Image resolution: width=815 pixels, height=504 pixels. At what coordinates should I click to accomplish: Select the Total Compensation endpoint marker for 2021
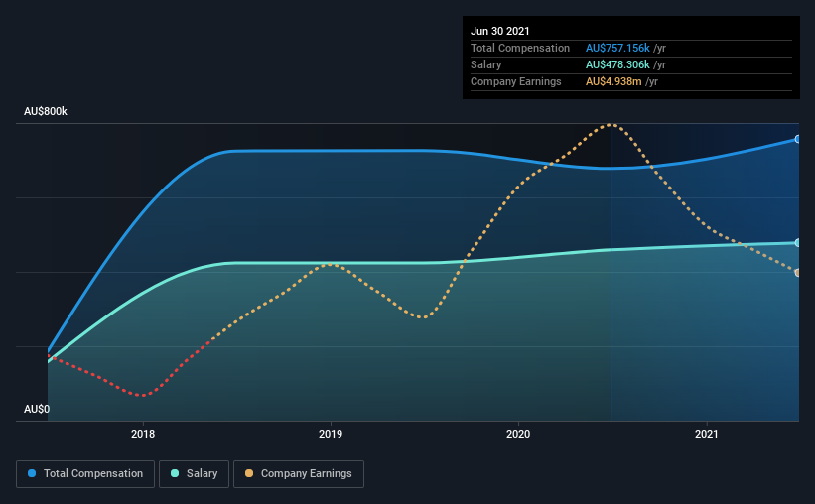(x=797, y=139)
